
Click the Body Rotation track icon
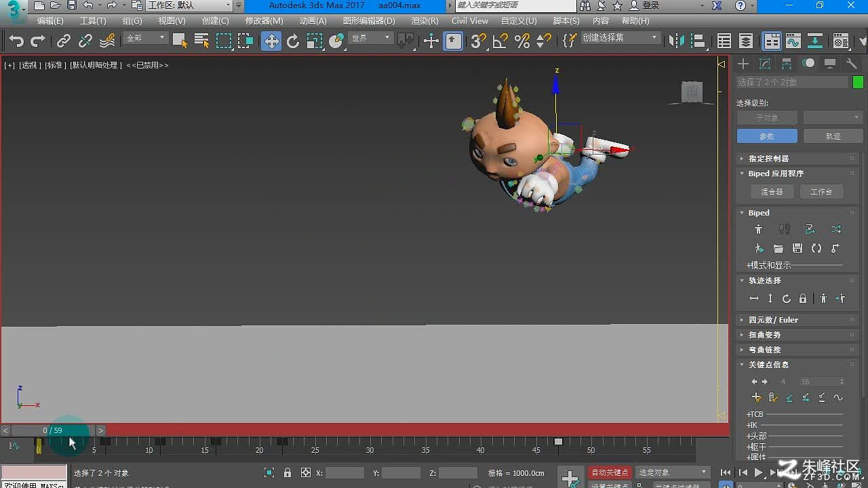[x=787, y=299]
